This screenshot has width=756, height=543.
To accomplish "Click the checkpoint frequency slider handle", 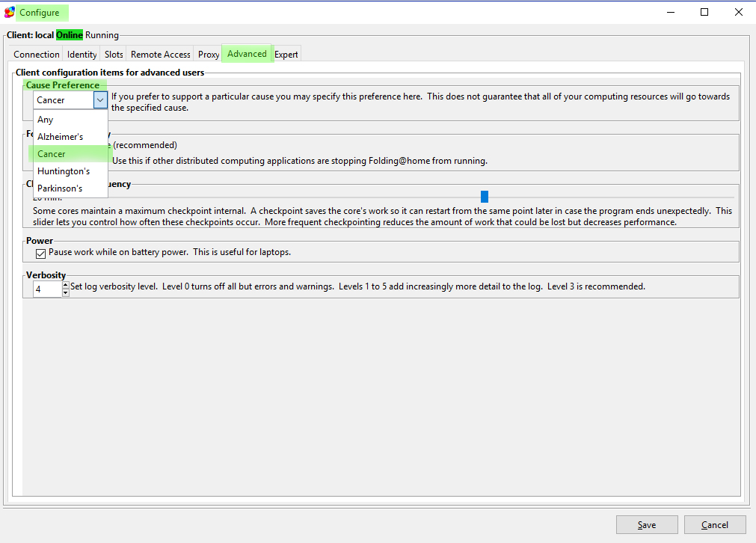I will tap(485, 196).
